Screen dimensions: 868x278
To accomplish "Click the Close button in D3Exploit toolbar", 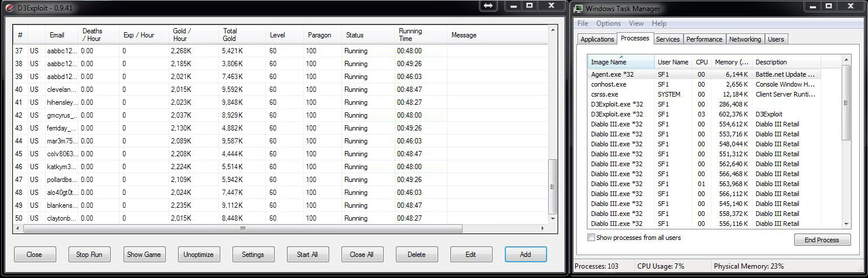I will click(35, 254).
